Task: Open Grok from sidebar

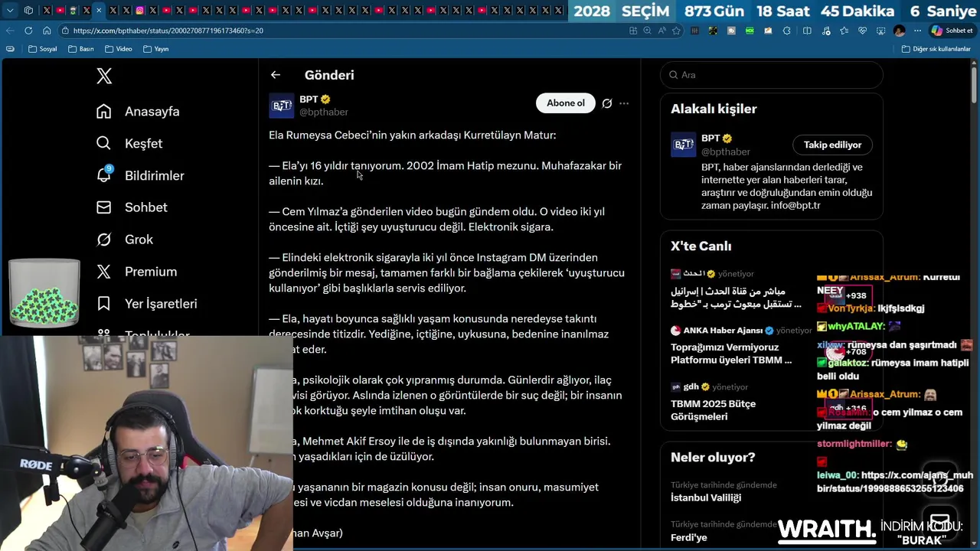Action: [125, 240]
